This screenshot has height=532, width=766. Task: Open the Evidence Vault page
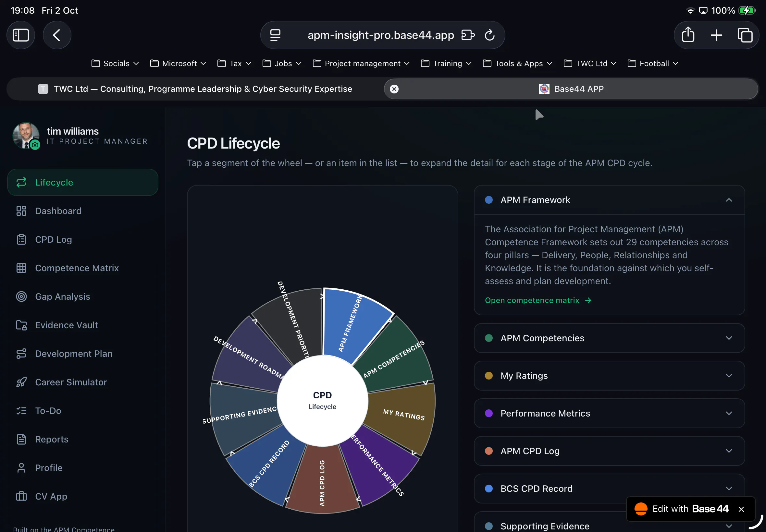(82, 325)
